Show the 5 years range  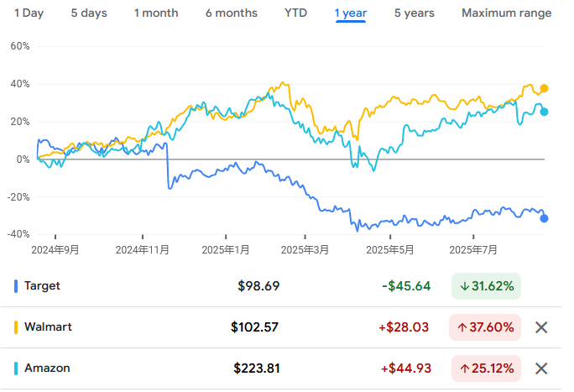(415, 13)
